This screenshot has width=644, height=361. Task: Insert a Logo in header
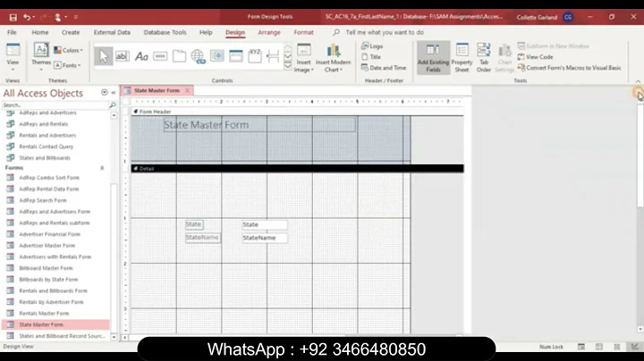[372, 46]
